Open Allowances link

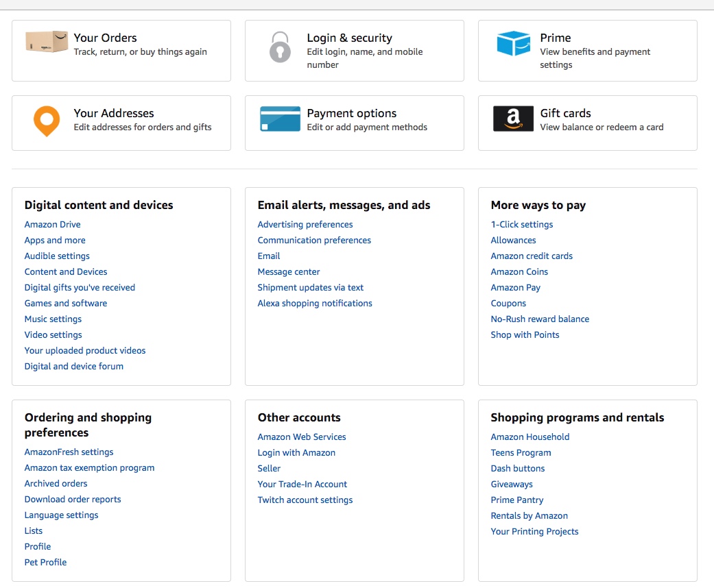513,241
